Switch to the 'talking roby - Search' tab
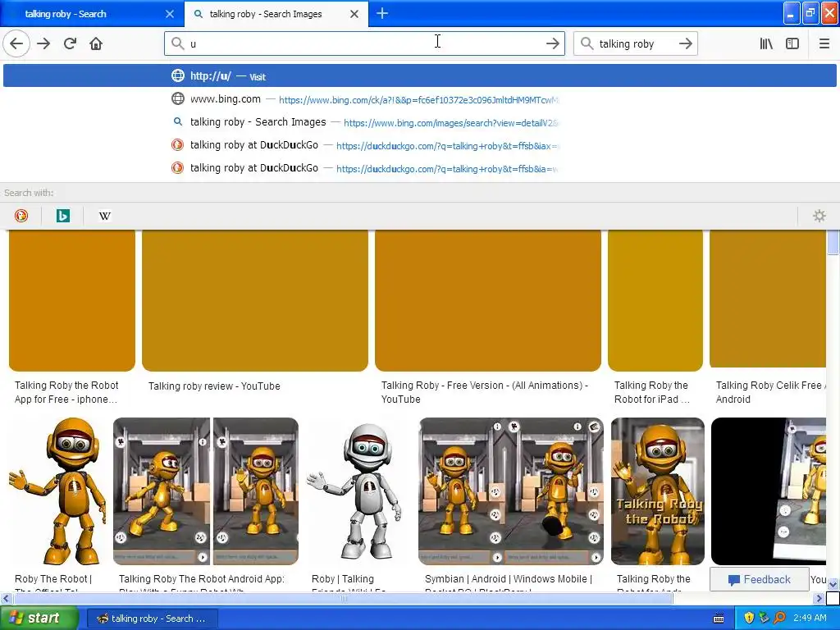 (x=92, y=14)
